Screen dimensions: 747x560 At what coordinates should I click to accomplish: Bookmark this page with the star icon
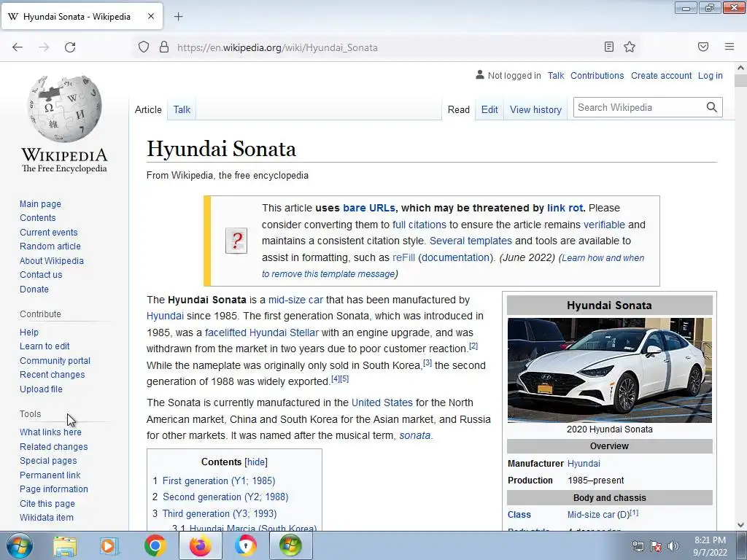tap(630, 47)
